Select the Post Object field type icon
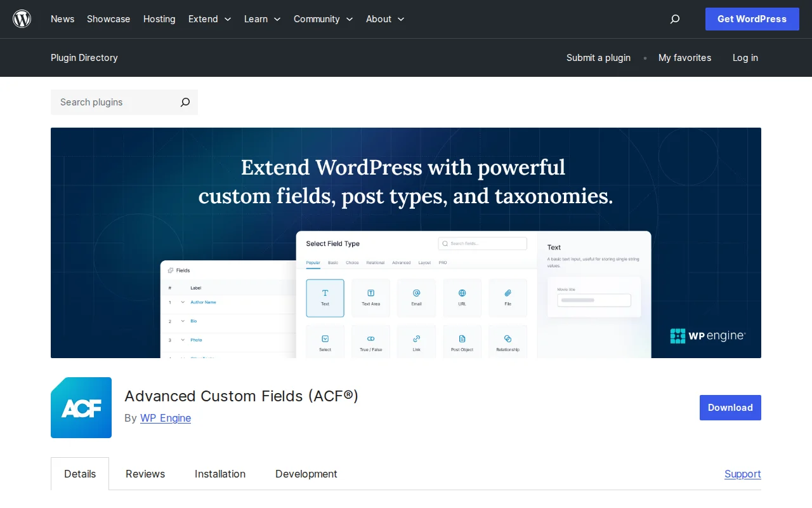The height and width of the screenshot is (508, 812). coord(462,341)
